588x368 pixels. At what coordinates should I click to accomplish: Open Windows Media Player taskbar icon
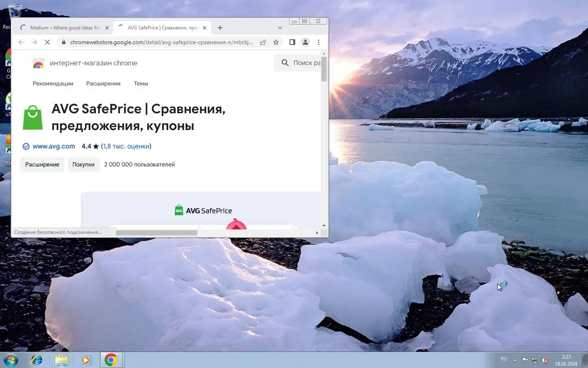86,360
